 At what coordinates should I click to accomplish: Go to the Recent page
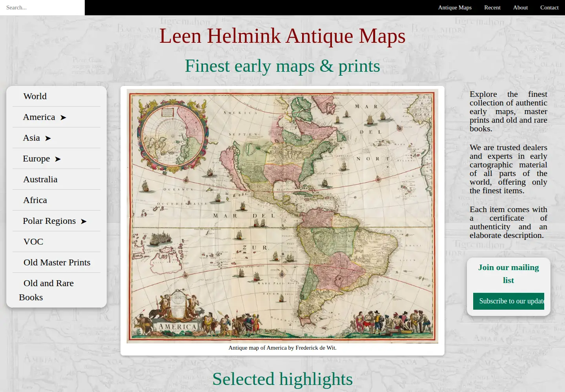point(492,7)
